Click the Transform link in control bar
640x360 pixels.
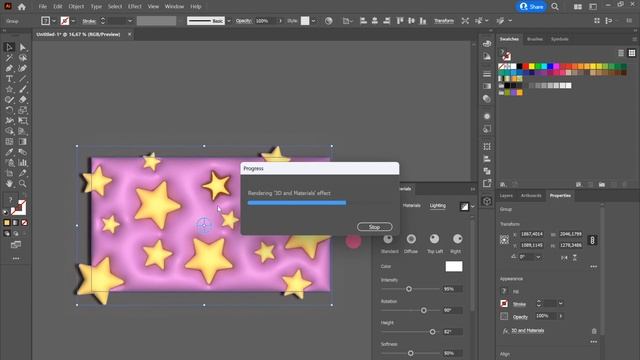tap(444, 21)
